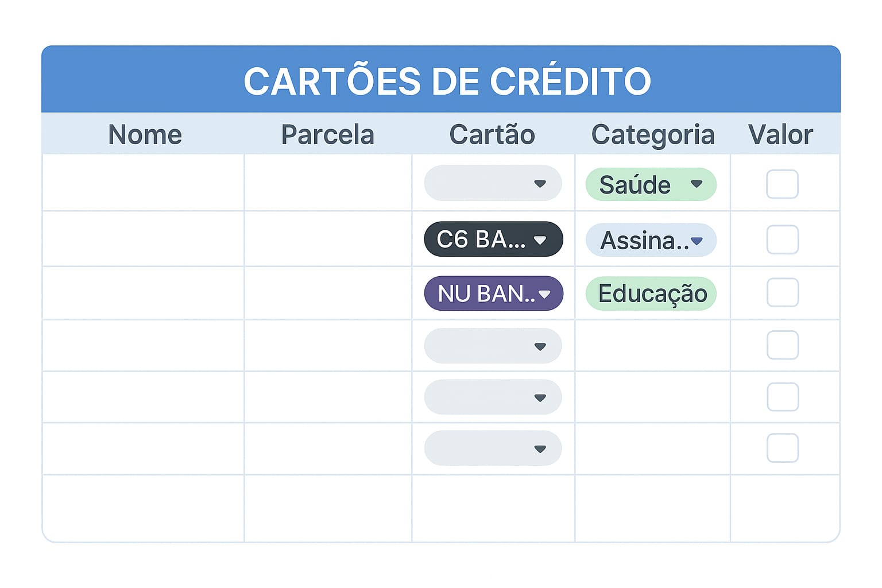Click the Assina.. category dropdown arrow
The height and width of the screenshot is (588, 882).
[697, 241]
